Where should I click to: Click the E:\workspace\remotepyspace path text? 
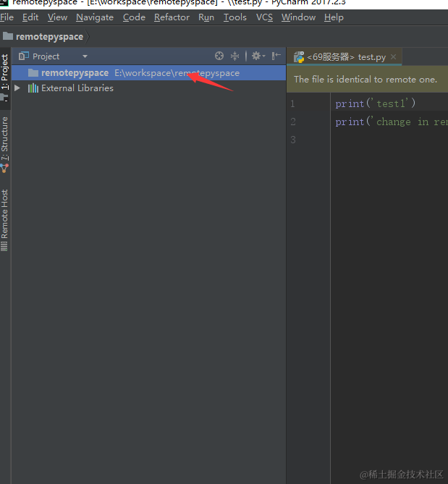pyautogui.click(x=177, y=73)
